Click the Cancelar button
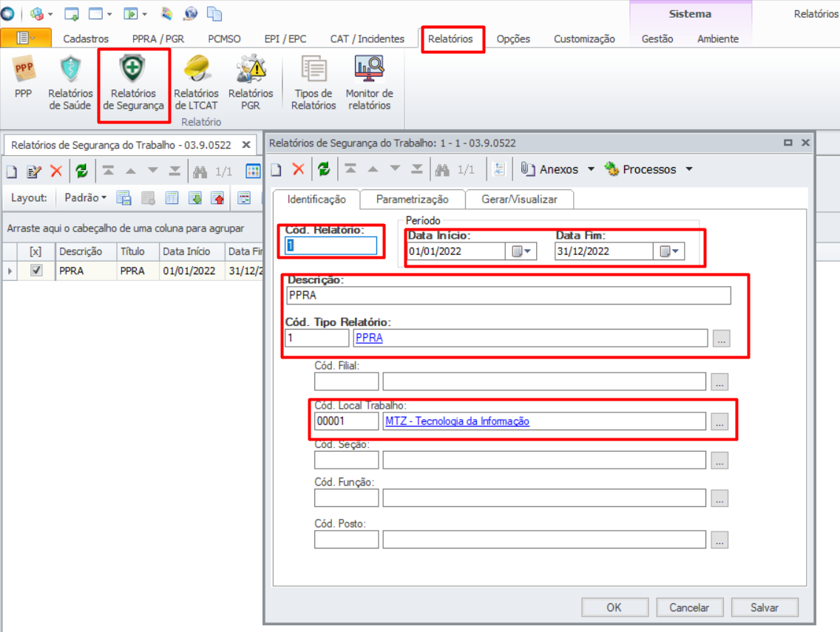The image size is (840, 632). pos(689,608)
